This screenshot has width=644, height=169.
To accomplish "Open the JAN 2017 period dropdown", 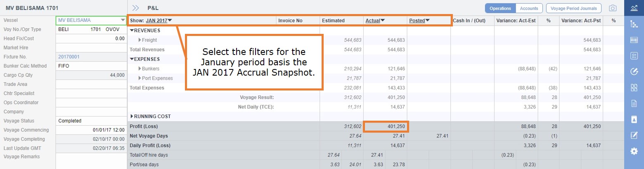I will click(x=159, y=20).
